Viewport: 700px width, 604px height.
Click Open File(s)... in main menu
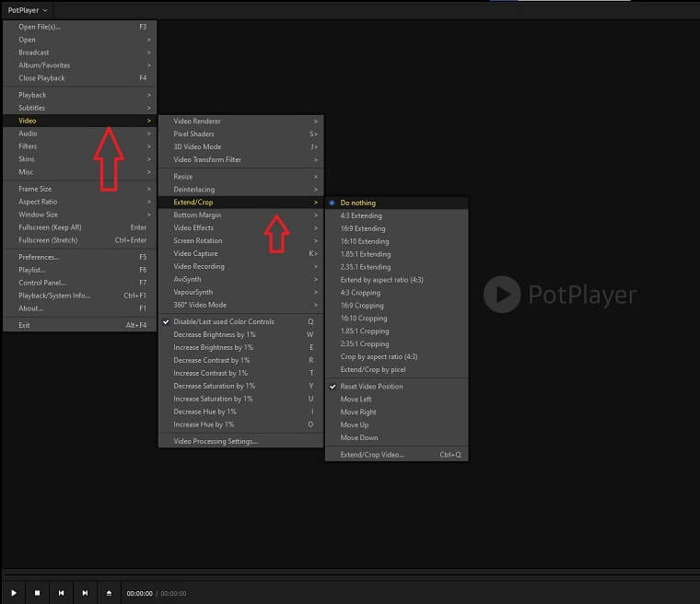(80, 27)
